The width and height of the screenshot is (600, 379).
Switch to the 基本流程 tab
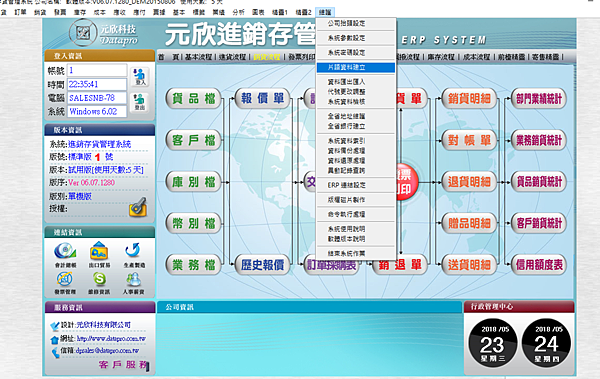click(x=198, y=57)
